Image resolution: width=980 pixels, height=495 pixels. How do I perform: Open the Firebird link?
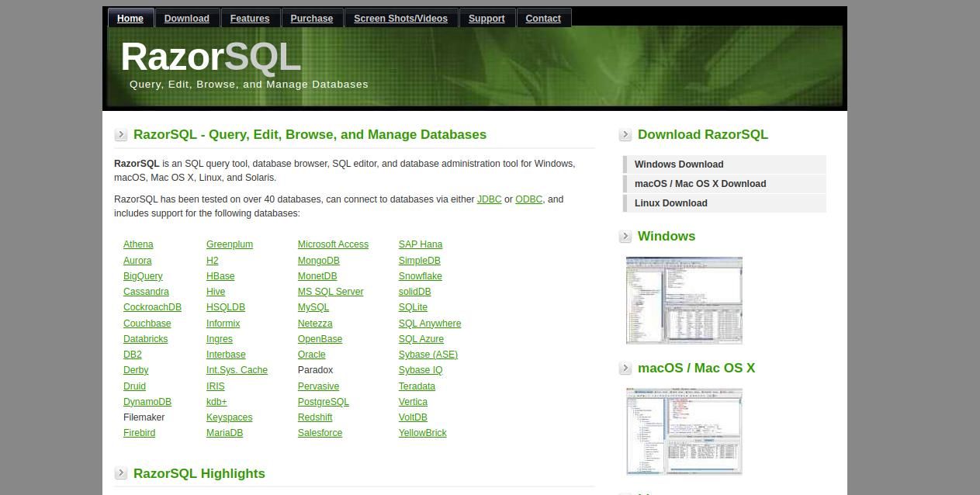pyautogui.click(x=139, y=433)
